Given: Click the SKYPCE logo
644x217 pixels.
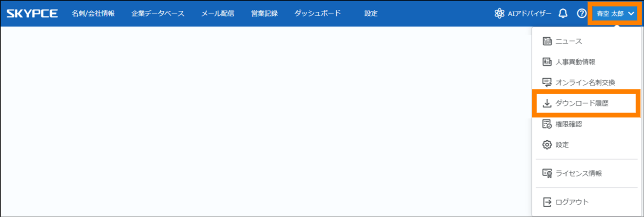Looking at the screenshot, I should [x=32, y=13].
